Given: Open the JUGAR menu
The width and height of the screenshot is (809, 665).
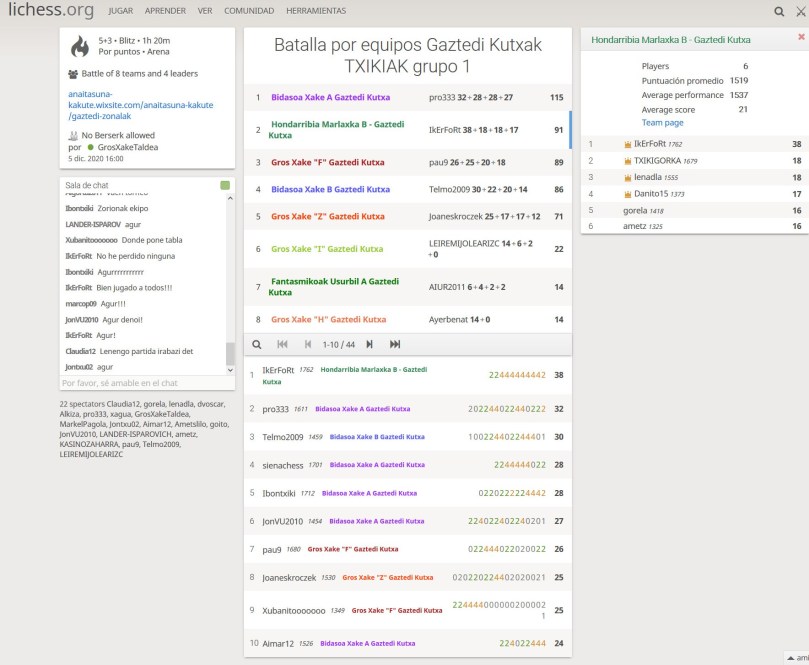Looking at the screenshot, I should pyautogui.click(x=121, y=11).
